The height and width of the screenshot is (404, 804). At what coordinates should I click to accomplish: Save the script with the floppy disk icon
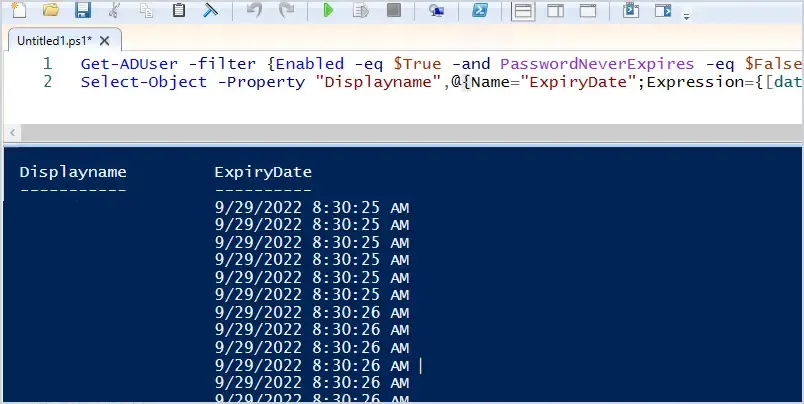pos(83,11)
